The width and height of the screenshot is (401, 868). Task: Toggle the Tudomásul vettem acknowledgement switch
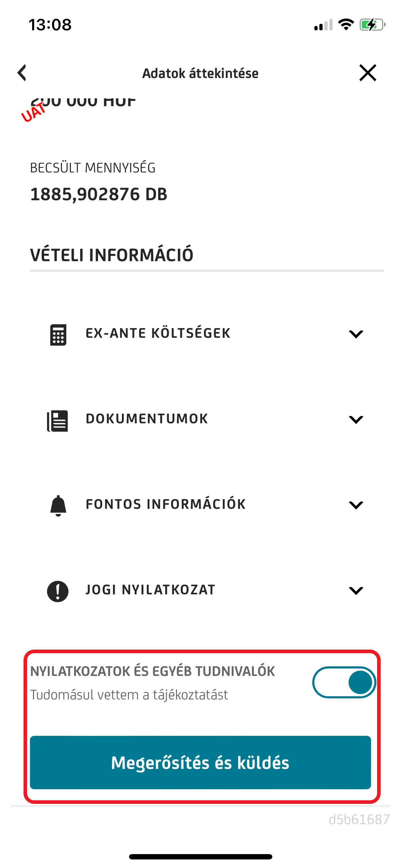[344, 682]
